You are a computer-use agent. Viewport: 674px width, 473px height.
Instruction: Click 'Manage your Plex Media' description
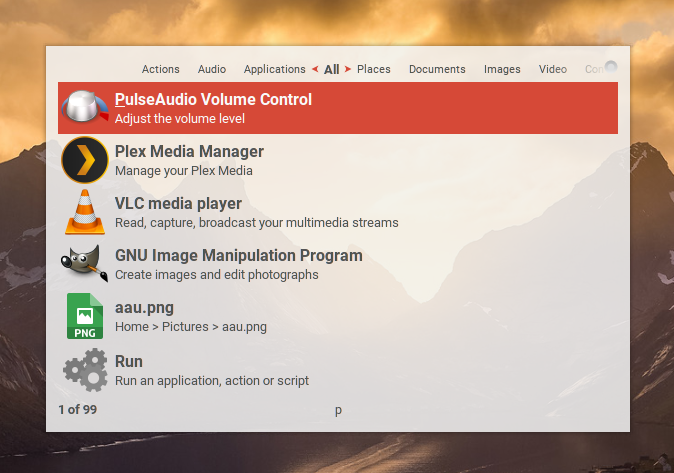pos(184,171)
